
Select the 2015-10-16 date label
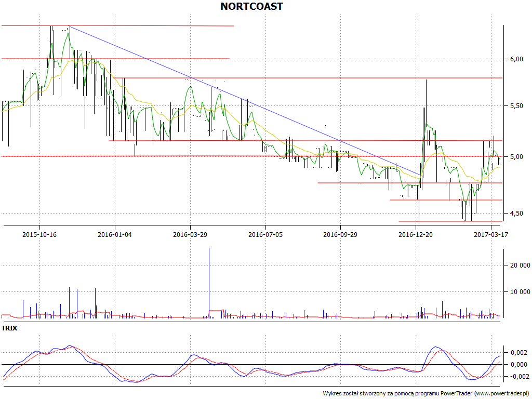(x=39, y=234)
